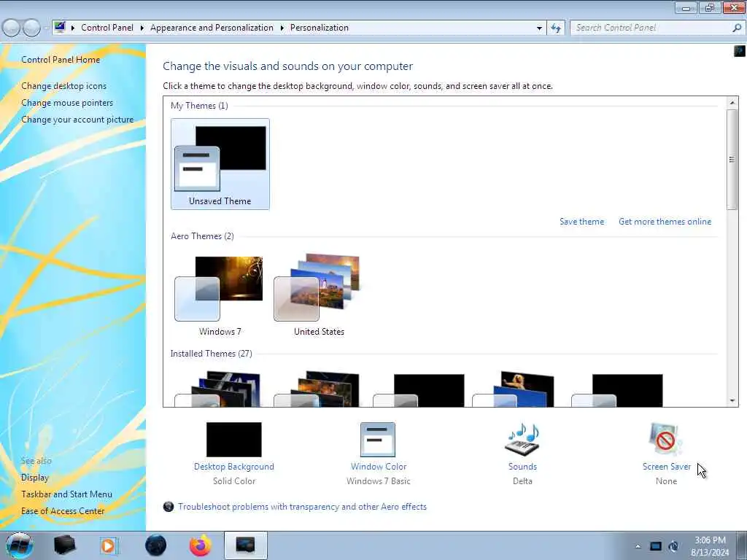
Task: Click Control Panel breadcrumb
Action: pos(107,28)
